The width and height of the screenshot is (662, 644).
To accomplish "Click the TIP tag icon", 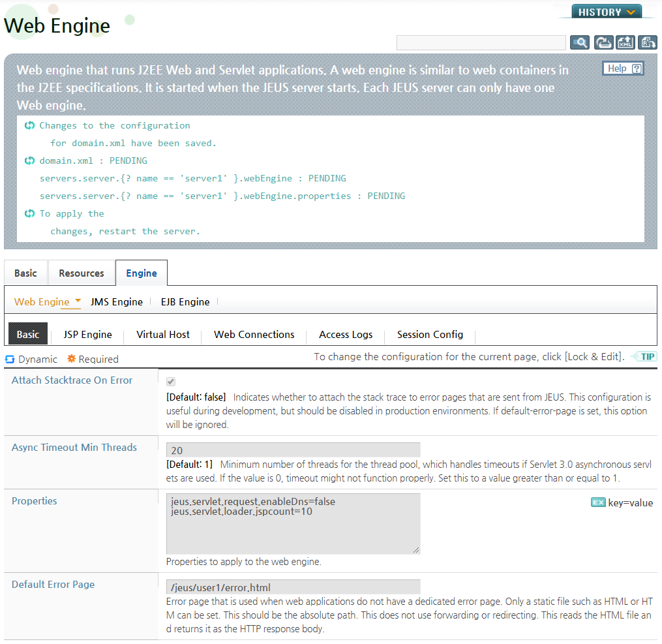I will (643, 356).
